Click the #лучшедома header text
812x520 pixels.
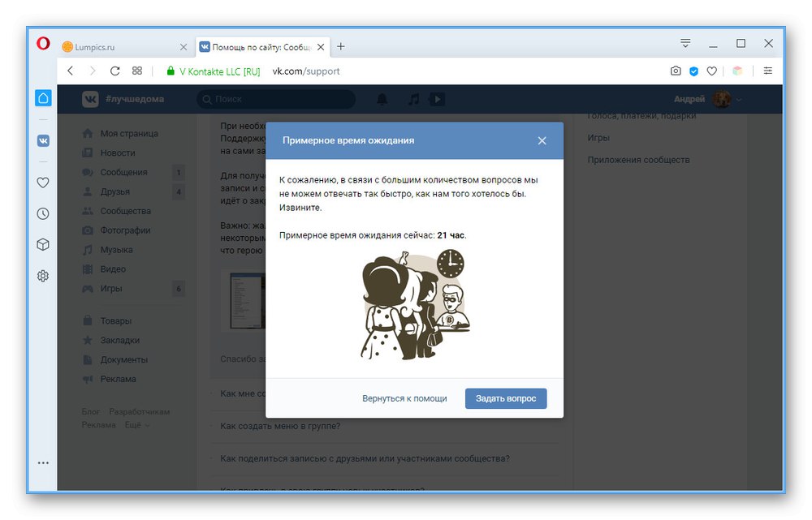135,99
